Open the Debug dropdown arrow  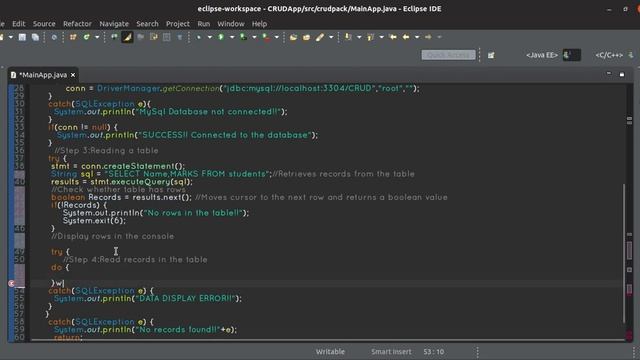click(210, 37)
